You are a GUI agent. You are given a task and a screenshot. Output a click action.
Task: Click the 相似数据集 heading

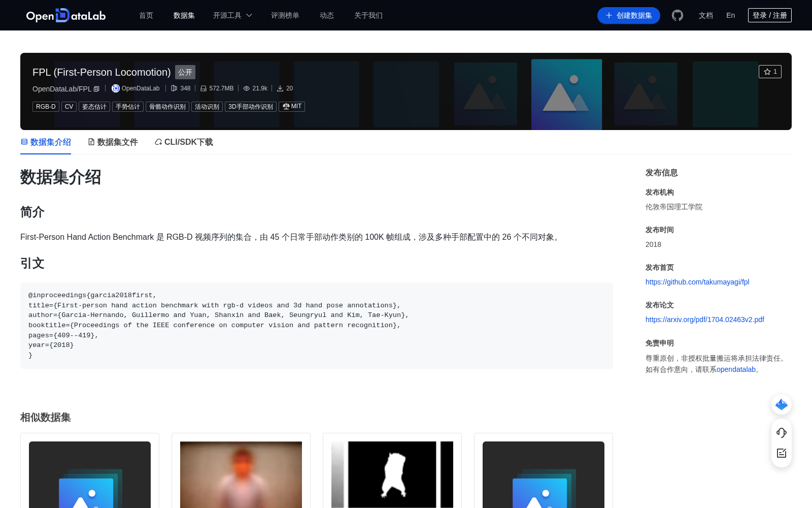[x=46, y=417]
